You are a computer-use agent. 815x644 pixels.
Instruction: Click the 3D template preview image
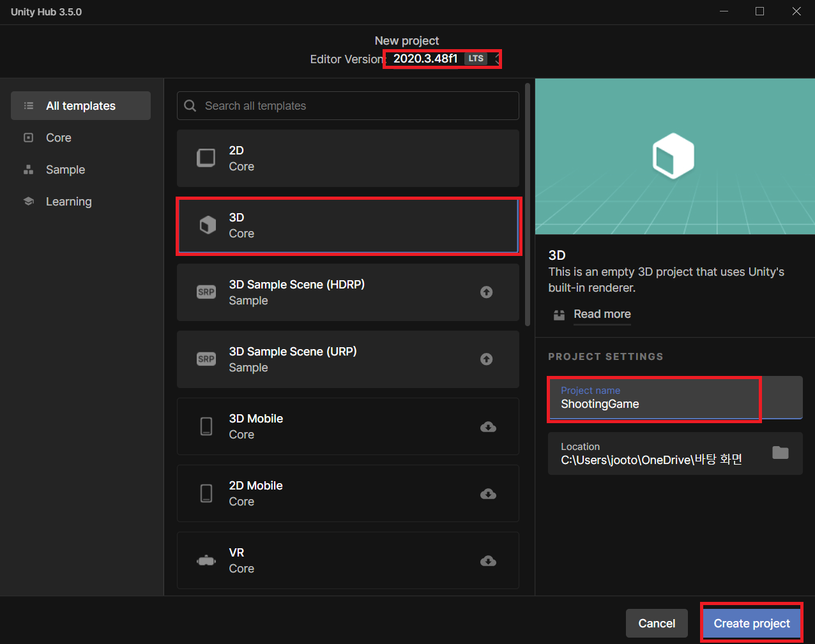pos(675,156)
